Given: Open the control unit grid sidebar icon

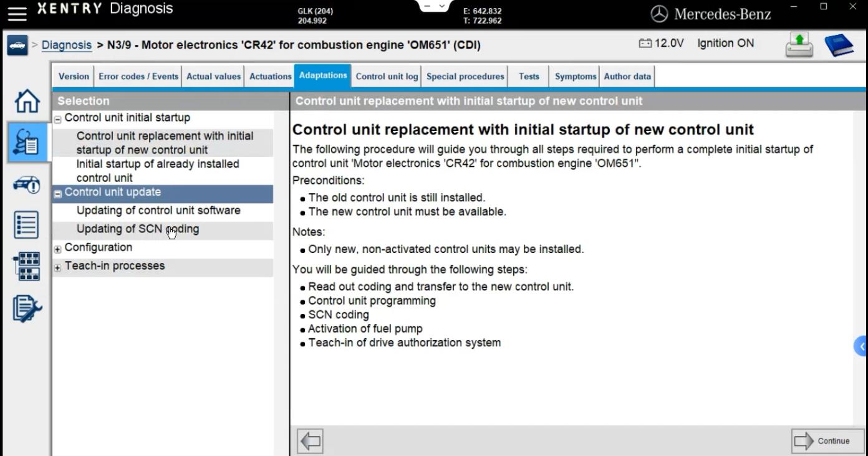Looking at the screenshot, I should tap(26, 267).
